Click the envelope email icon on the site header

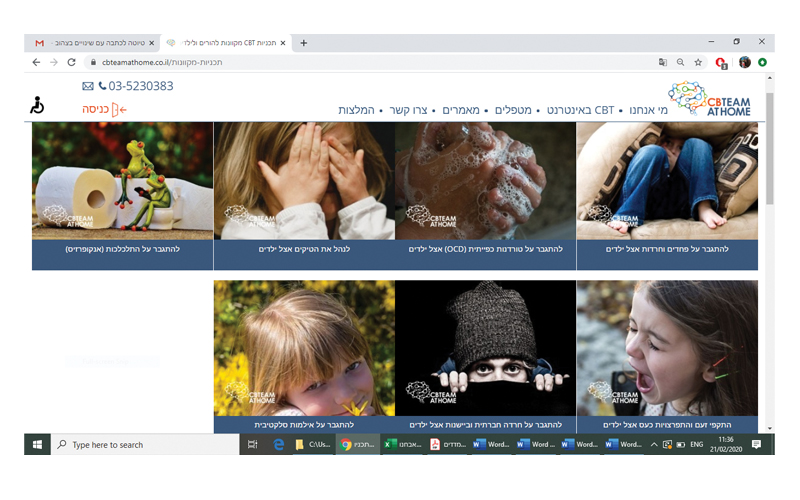point(88,86)
